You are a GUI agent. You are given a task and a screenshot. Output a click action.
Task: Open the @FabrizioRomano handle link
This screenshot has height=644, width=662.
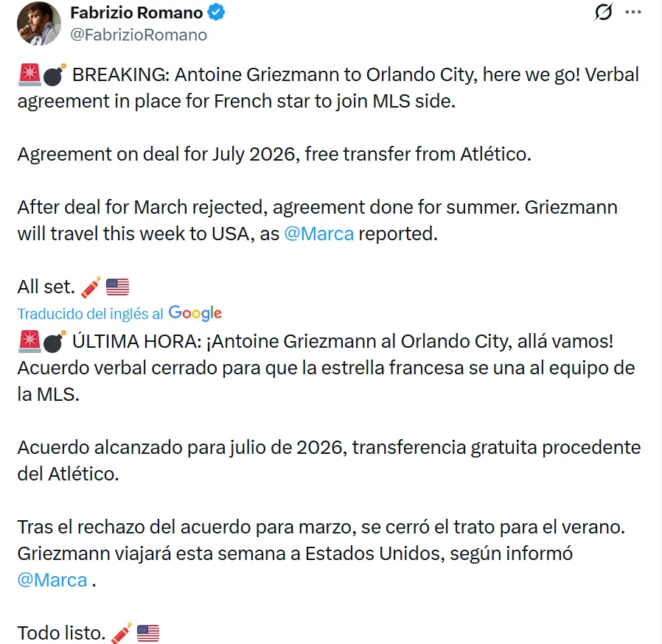138,35
